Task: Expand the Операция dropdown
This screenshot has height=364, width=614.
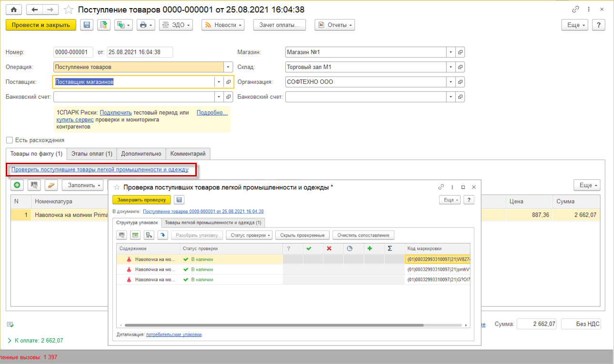Action: point(228,68)
